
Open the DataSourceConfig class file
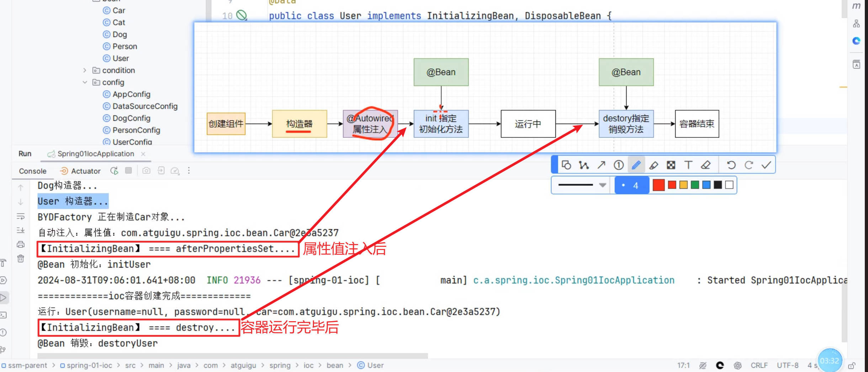coord(145,106)
